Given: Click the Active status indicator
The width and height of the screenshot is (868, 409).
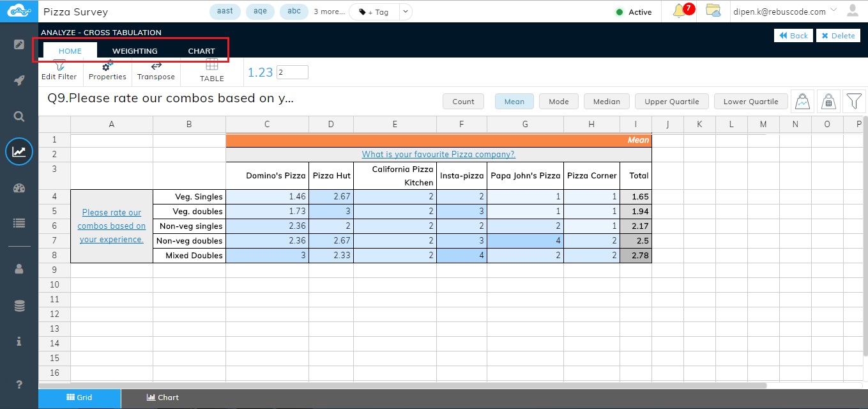Looking at the screenshot, I should (x=634, y=12).
